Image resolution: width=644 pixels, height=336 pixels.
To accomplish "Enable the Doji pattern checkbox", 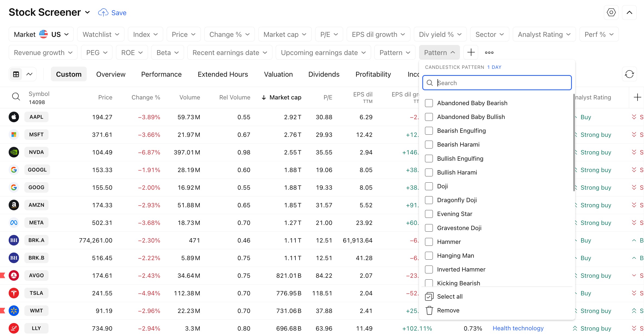I will pyautogui.click(x=429, y=186).
